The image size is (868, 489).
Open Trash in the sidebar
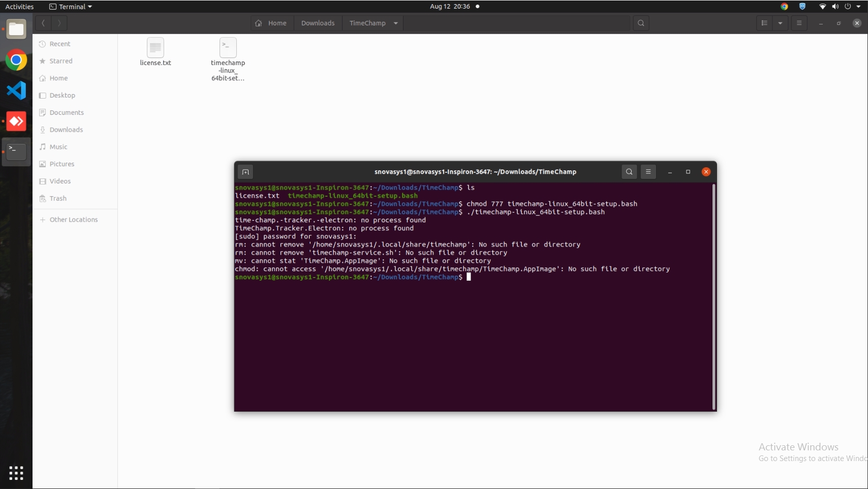[75, 198]
